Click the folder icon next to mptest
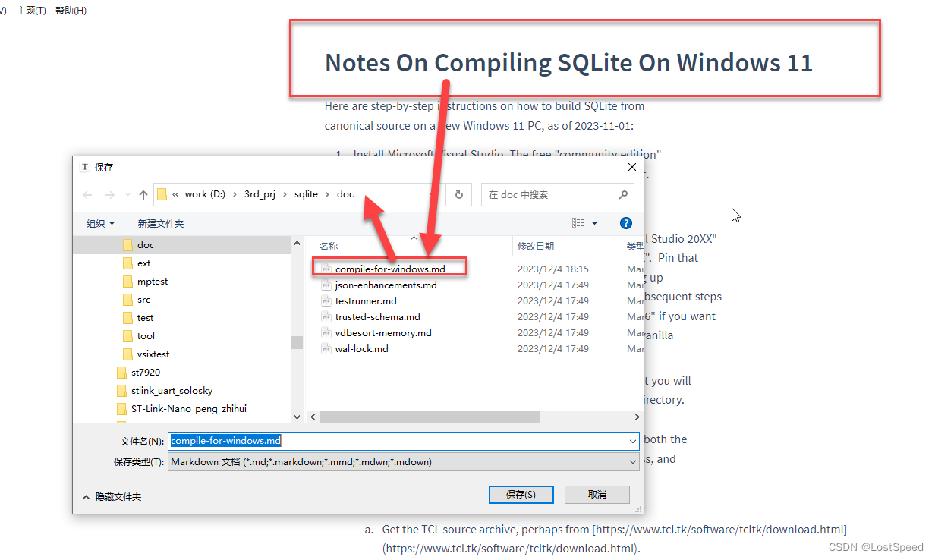Image resolution: width=935 pixels, height=560 pixels. (x=127, y=282)
